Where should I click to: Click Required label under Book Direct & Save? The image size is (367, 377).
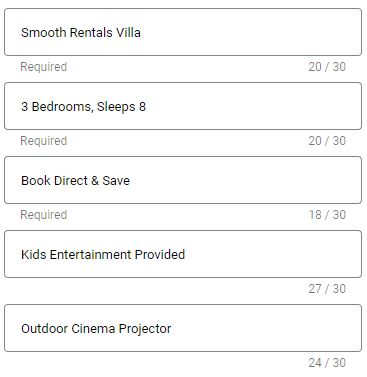tap(44, 215)
